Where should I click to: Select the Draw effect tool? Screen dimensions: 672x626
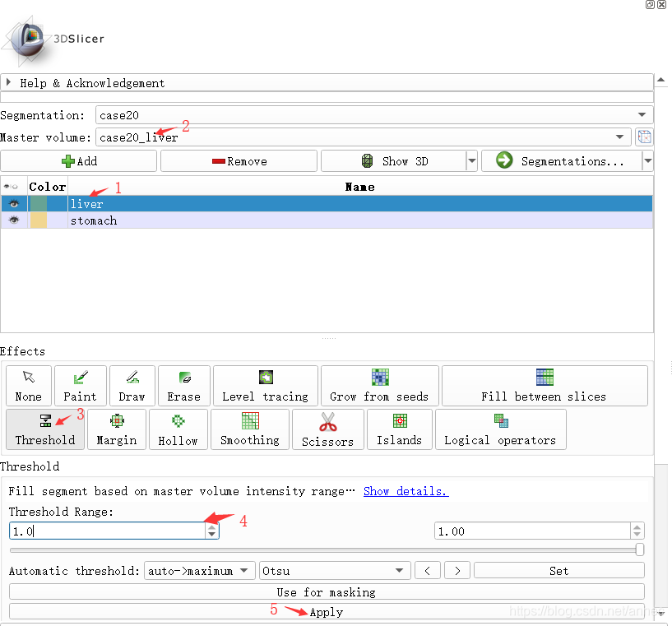(x=132, y=386)
